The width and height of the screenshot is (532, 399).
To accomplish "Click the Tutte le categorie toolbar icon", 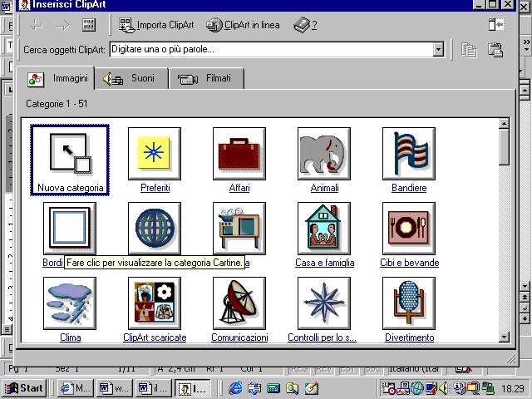I will coord(89,25).
